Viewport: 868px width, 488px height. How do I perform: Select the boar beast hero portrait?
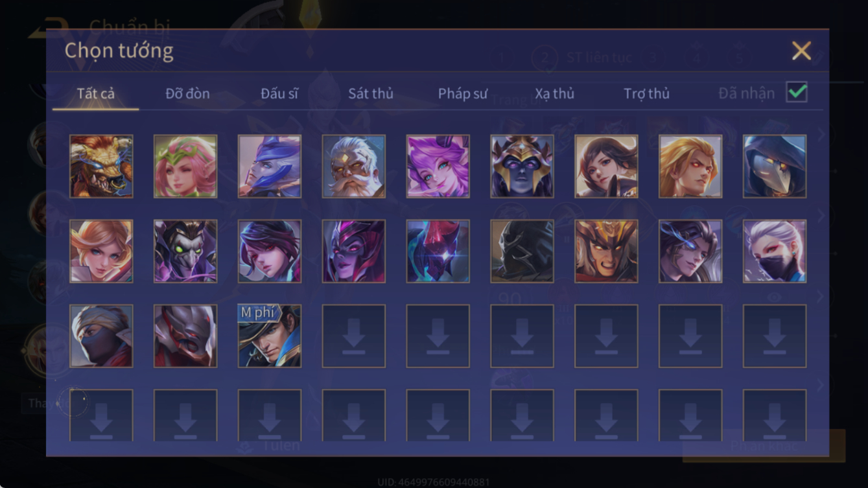point(101,167)
